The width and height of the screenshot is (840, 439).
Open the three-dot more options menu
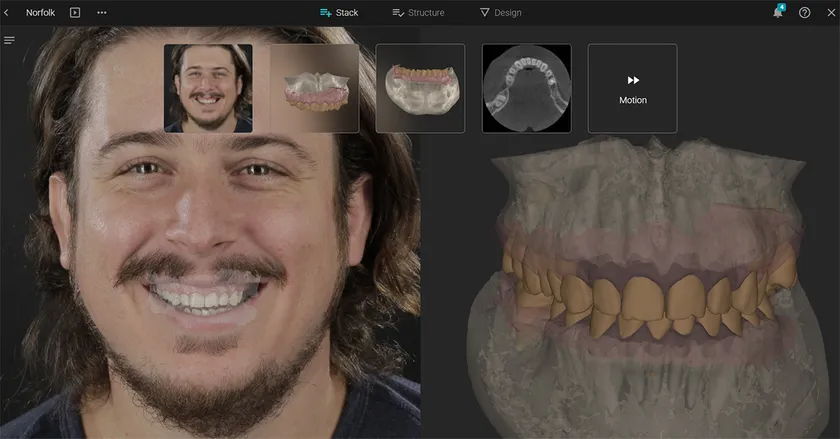tap(102, 13)
